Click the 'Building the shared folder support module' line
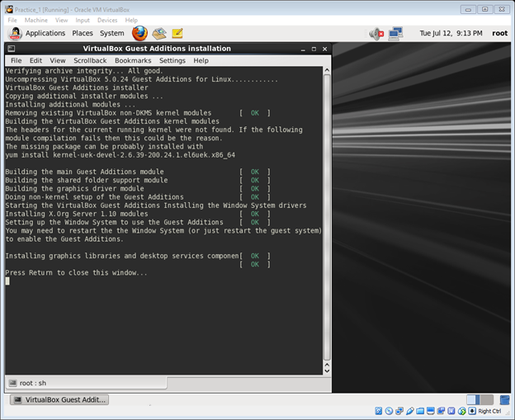This screenshot has width=515, height=420. tap(87, 180)
